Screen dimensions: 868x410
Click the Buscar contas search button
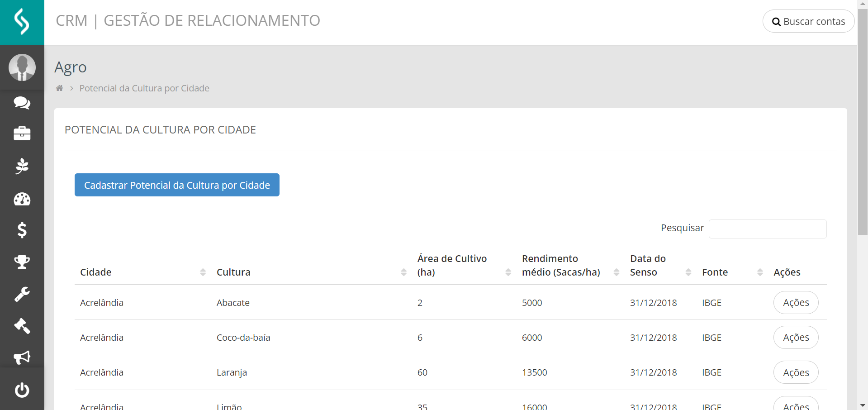click(808, 21)
